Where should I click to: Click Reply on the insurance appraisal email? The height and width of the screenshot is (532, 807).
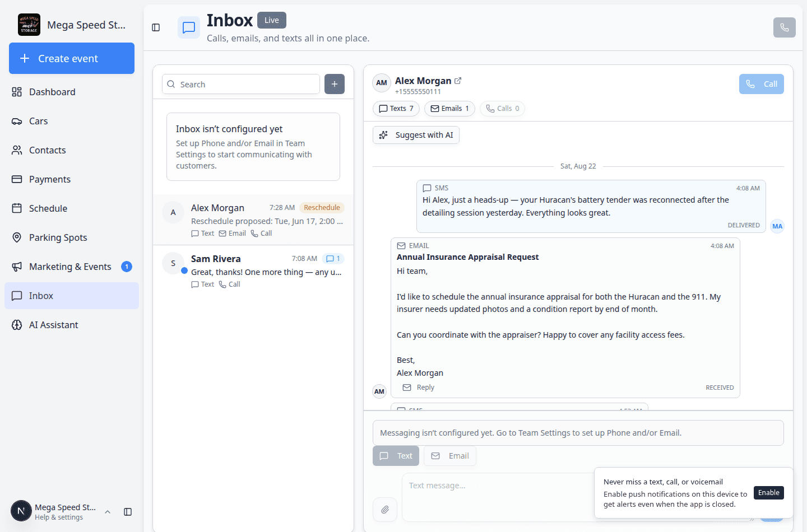click(x=419, y=388)
